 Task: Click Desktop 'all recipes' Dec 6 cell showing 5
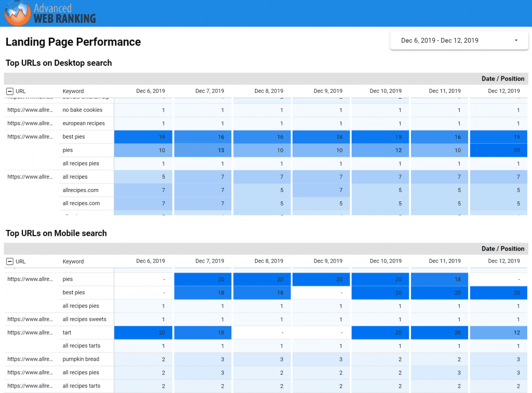coord(143,177)
